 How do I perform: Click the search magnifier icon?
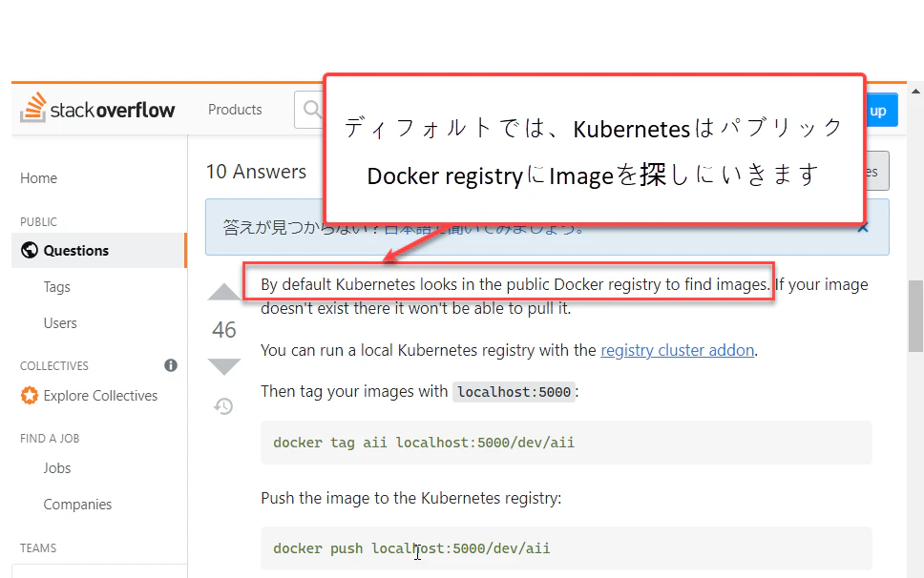pyautogui.click(x=311, y=110)
